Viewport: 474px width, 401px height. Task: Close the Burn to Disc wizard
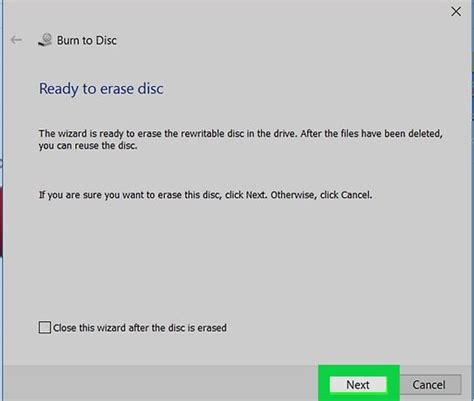[x=456, y=12]
